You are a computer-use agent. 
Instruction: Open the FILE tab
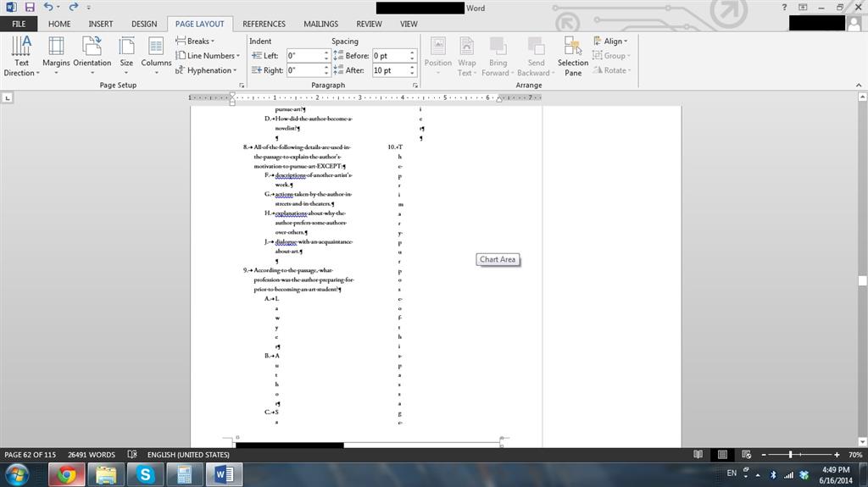pos(19,24)
